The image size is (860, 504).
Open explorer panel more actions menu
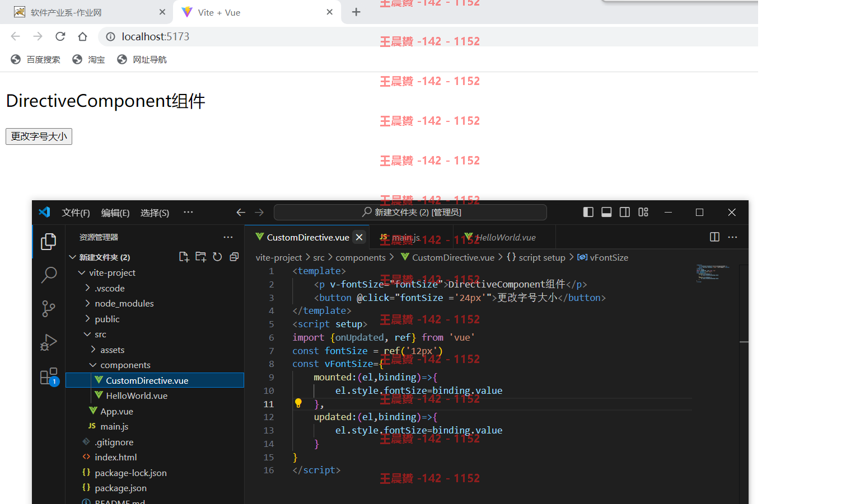pos(228,237)
